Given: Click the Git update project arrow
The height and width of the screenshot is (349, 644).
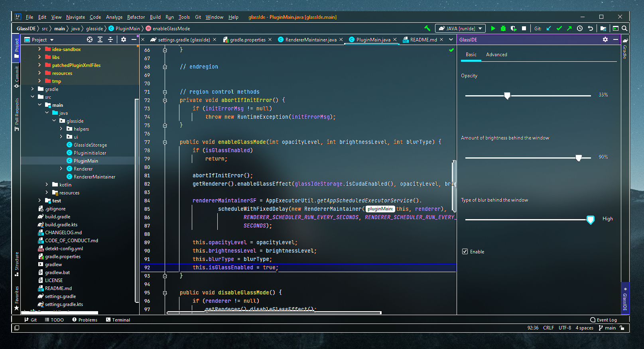Looking at the screenshot, I should coord(549,28).
